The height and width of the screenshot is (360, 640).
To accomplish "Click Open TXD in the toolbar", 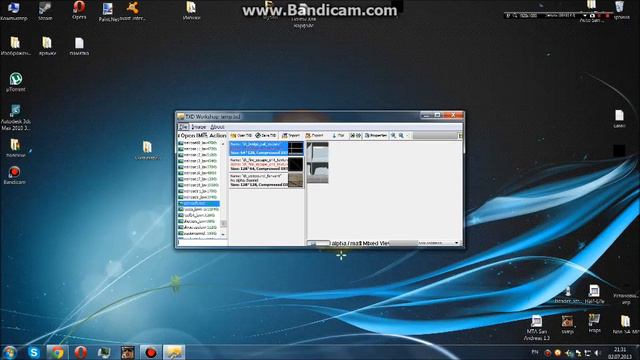I will pyautogui.click(x=241, y=136).
